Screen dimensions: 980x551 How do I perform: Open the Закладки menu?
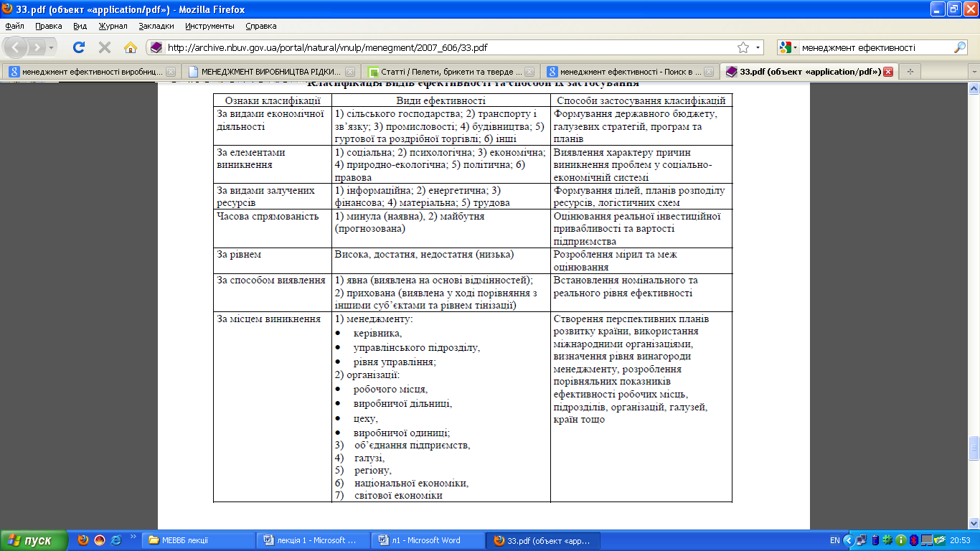point(156,26)
